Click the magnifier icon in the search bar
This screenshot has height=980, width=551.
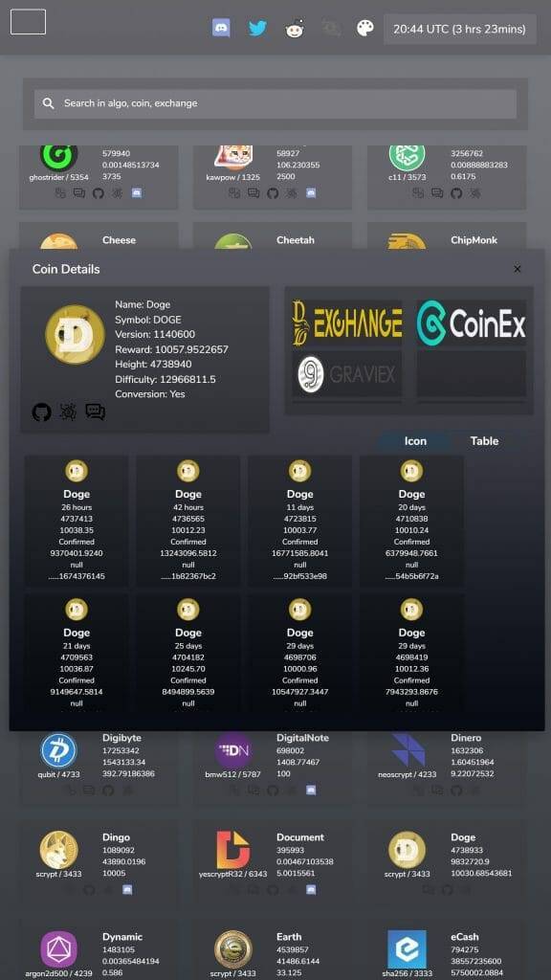pos(48,103)
